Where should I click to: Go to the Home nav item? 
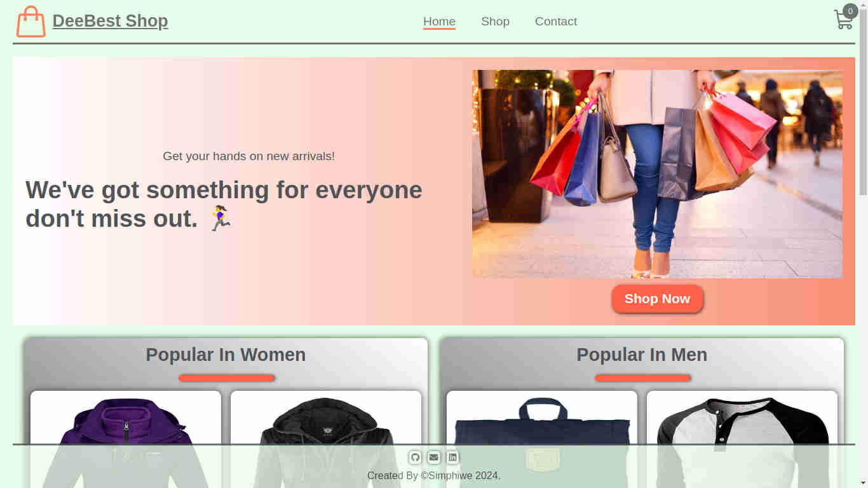point(439,22)
